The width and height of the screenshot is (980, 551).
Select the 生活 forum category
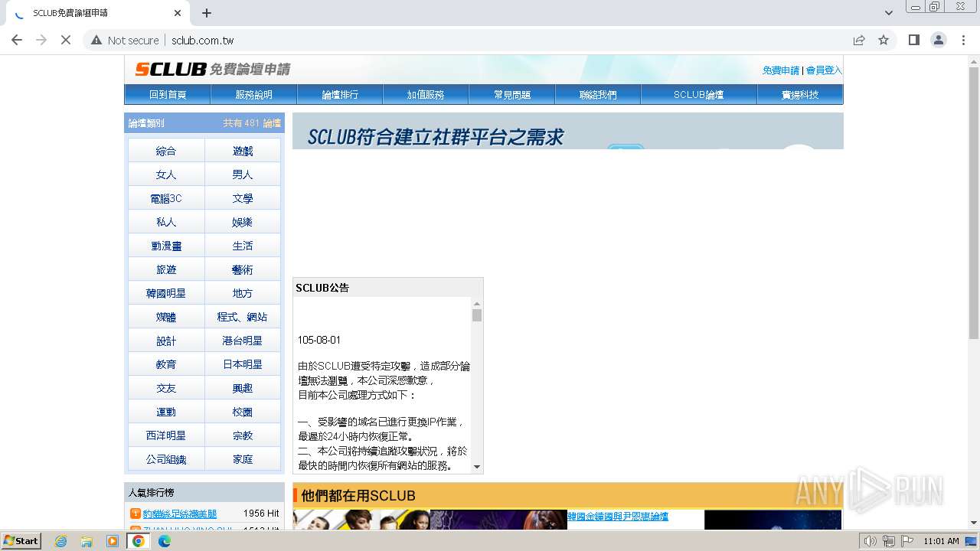click(243, 246)
